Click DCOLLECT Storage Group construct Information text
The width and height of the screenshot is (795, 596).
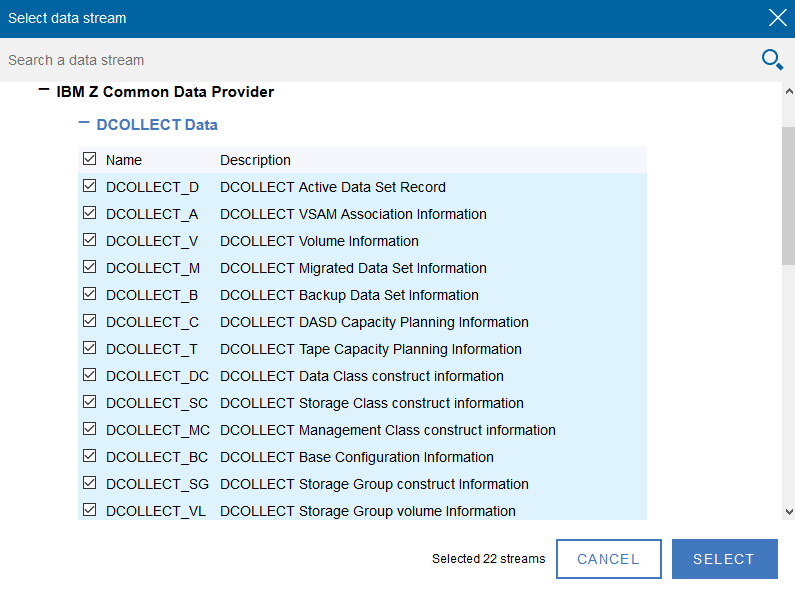coord(374,484)
